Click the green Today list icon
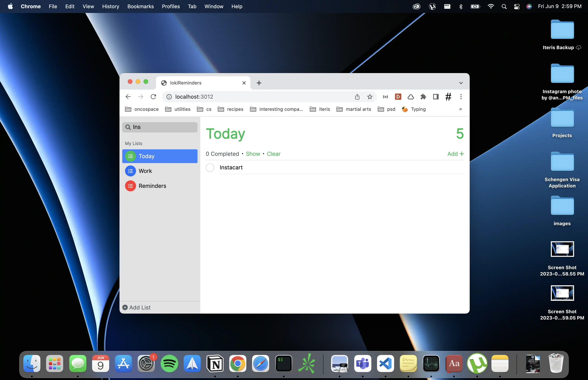 coord(130,156)
